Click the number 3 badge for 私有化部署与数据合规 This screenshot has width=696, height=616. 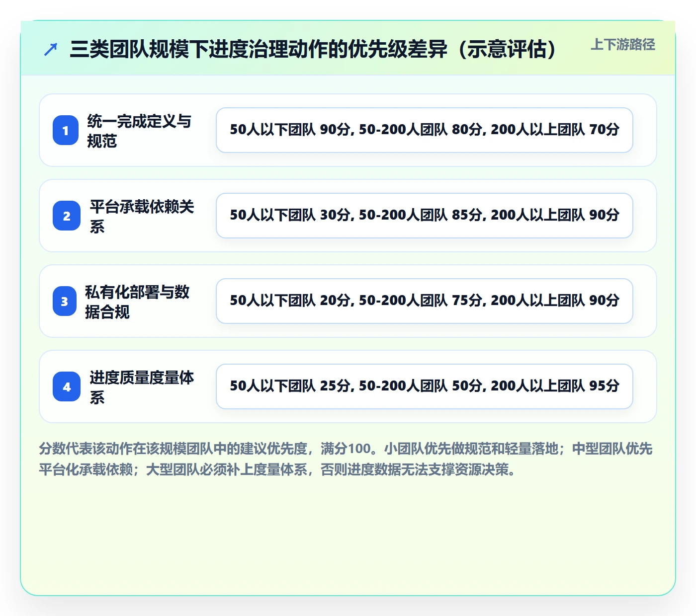[65, 301]
